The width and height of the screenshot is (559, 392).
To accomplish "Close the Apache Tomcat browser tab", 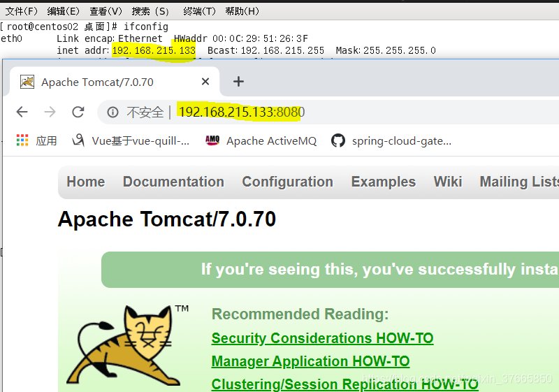I will (x=205, y=82).
